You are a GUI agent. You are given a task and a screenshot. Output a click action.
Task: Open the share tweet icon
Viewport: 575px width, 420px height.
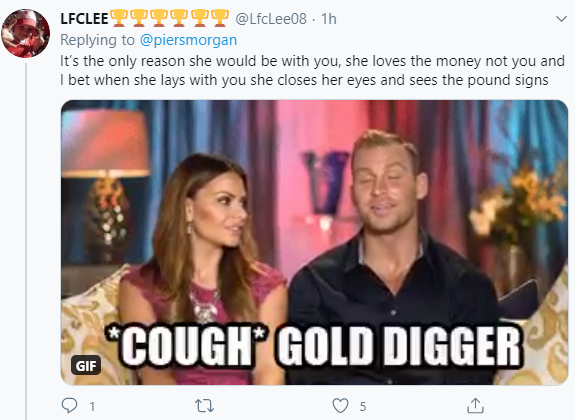[475, 405]
